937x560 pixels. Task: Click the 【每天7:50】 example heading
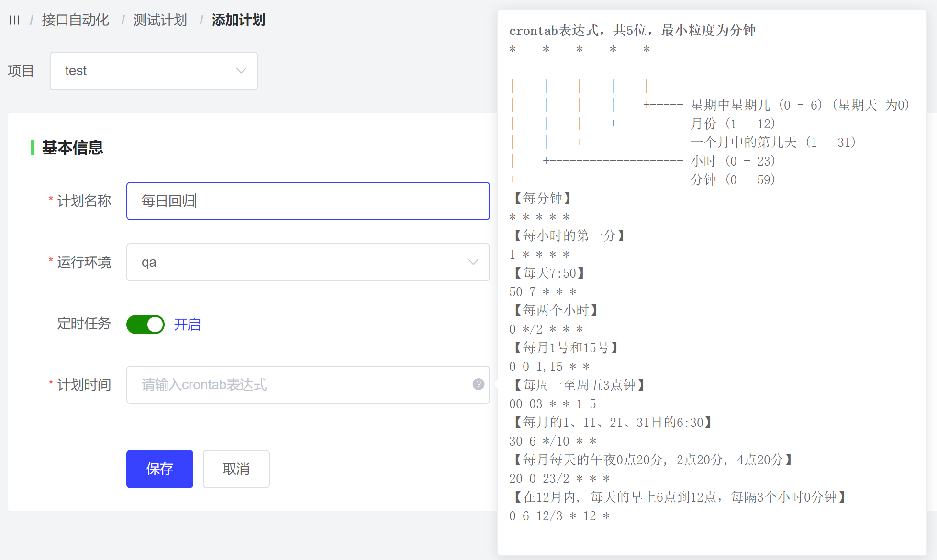[x=549, y=273]
